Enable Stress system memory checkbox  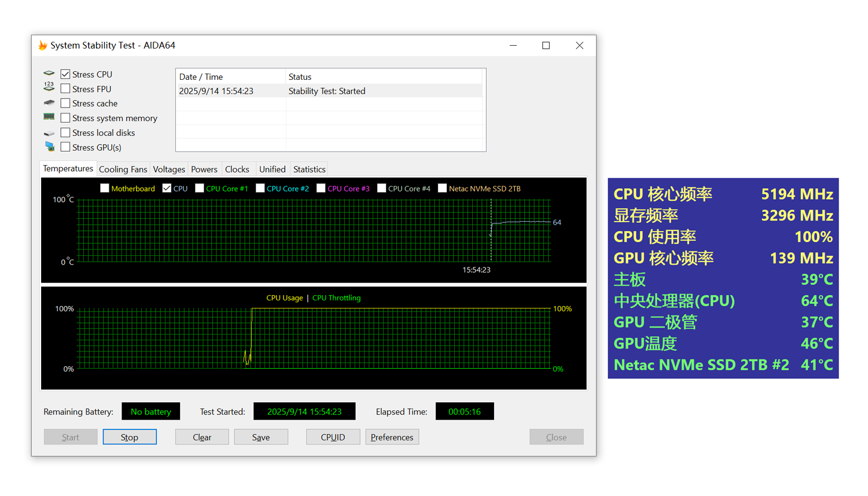click(65, 118)
